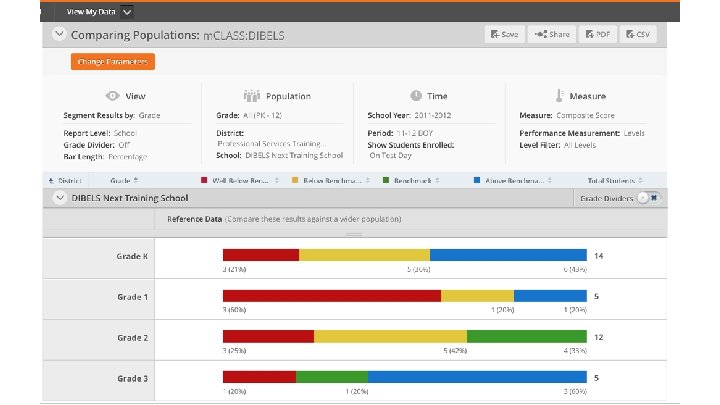Click the yellow segment of Grade 2 bar

390,337
